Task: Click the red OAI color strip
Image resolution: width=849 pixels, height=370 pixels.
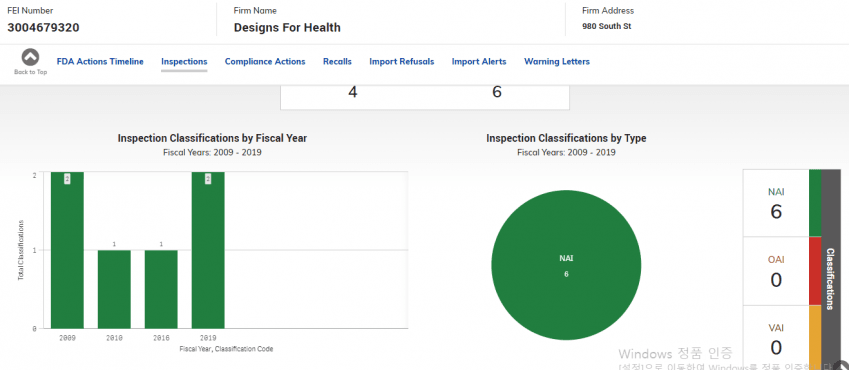Action: pyautogui.click(x=815, y=271)
